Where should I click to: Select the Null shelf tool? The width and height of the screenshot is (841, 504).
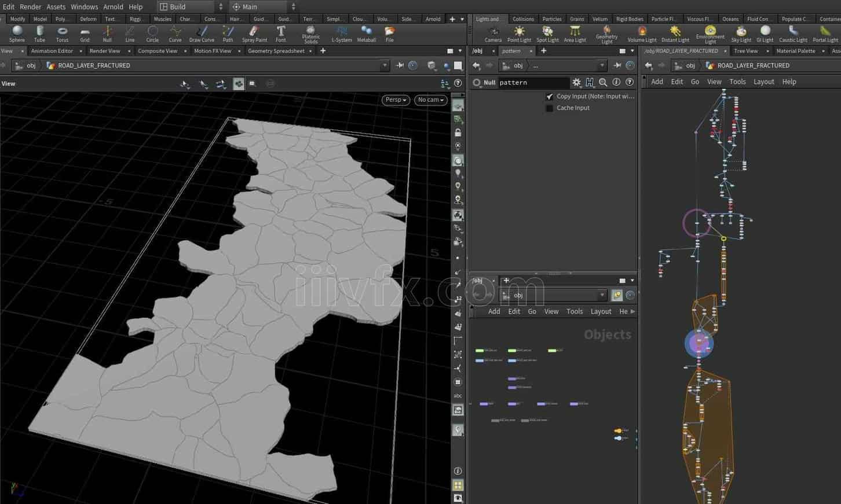[x=107, y=34]
